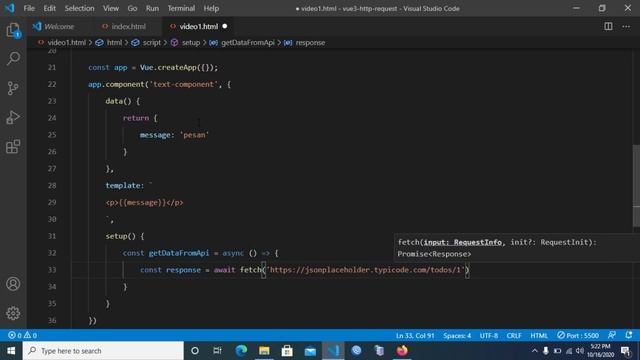Open Cortana circle on taskbar

click(195, 351)
